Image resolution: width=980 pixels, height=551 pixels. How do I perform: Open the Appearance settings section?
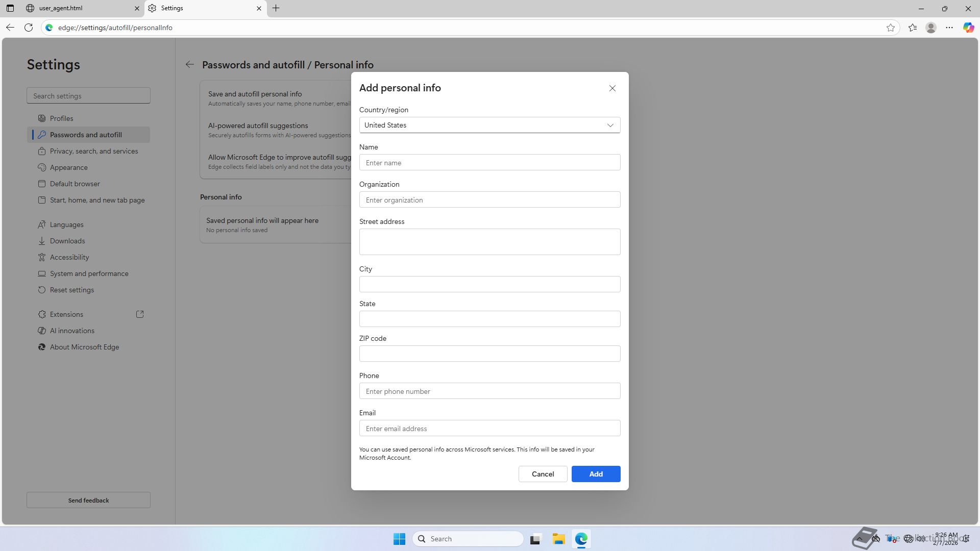(x=68, y=167)
